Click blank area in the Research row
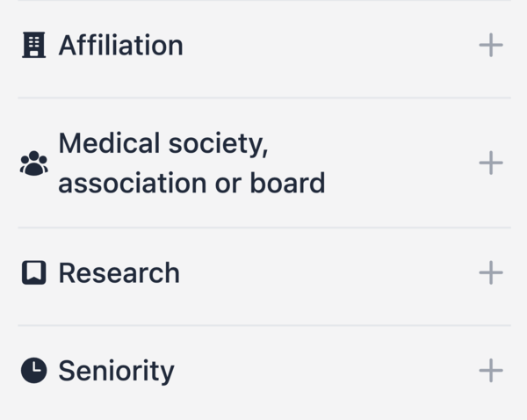The image size is (527, 420). (x=334, y=273)
